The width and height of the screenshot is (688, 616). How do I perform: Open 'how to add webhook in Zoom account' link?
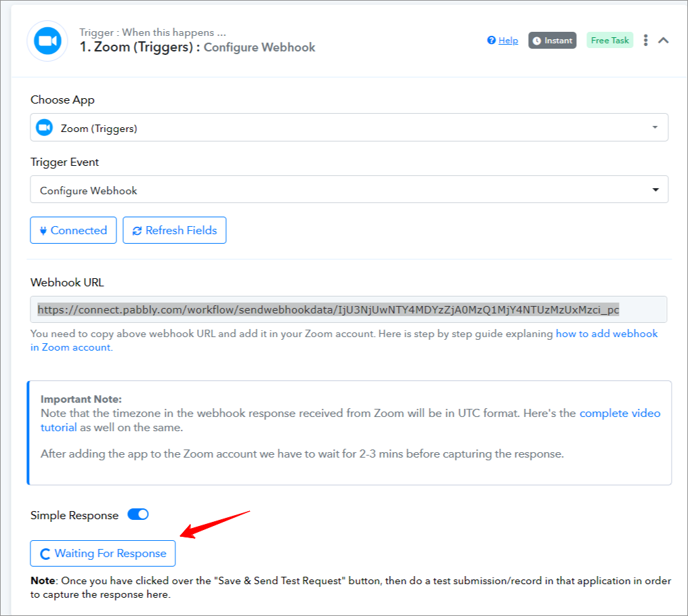[606, 334]
